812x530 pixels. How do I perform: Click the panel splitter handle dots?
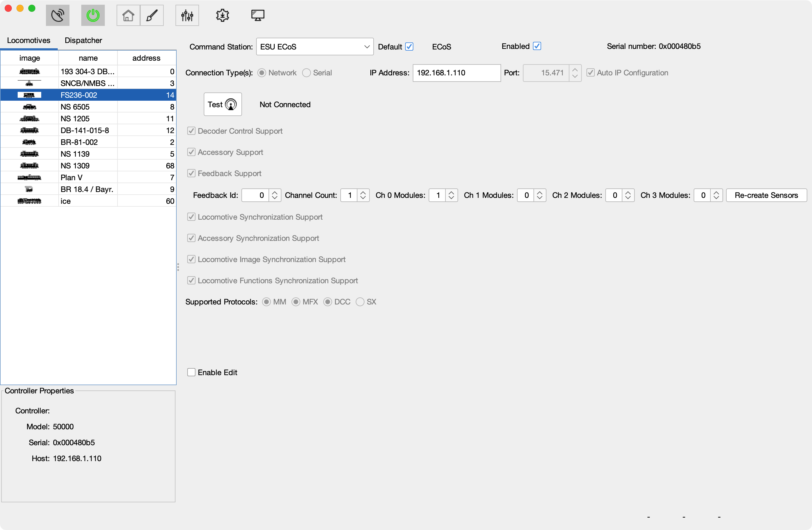pos(178,267)
